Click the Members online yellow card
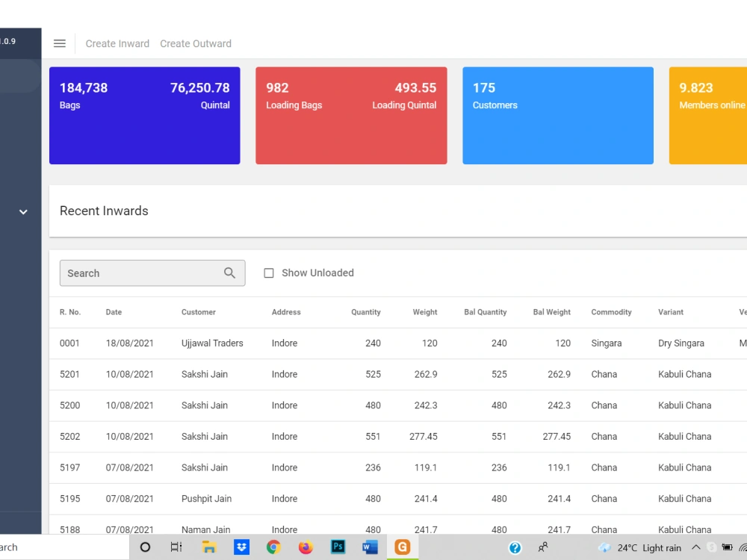The height and width of the screenshot is (560, 747). (x=708, y=116)
